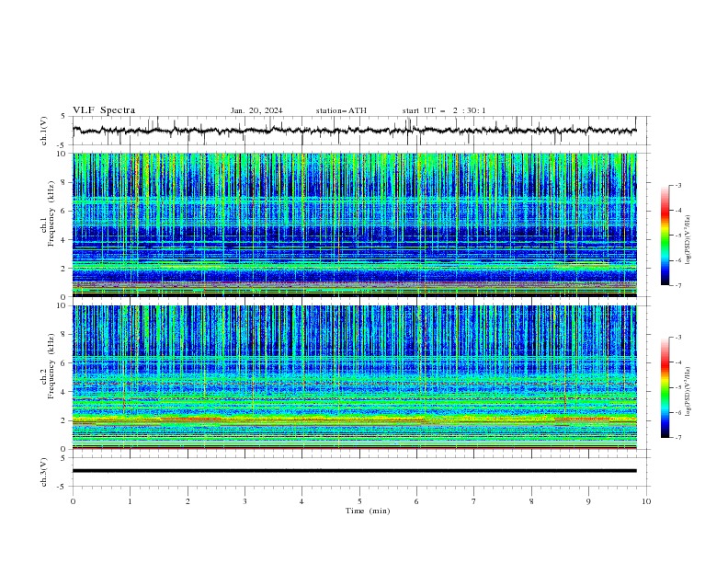Click the lower color bar legend
This screenshot has height=563, width=728.
click(x=665, y=387)
